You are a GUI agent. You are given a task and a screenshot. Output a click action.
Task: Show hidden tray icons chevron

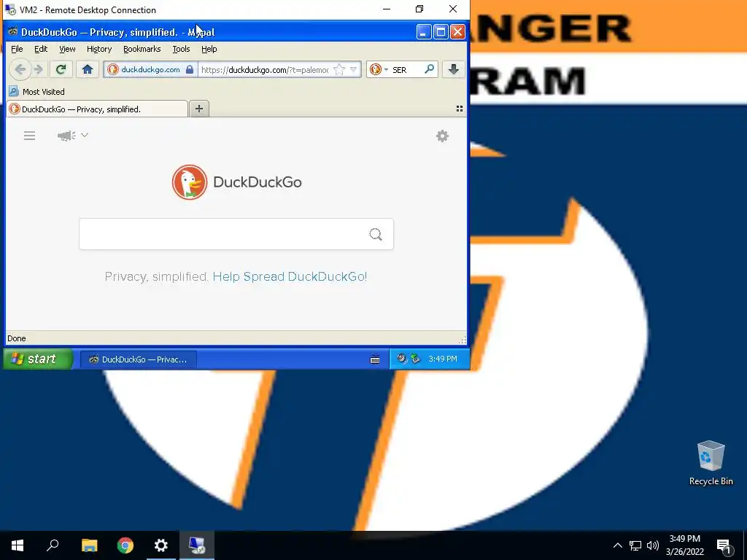pyautogui.click(x=617, y=545)
